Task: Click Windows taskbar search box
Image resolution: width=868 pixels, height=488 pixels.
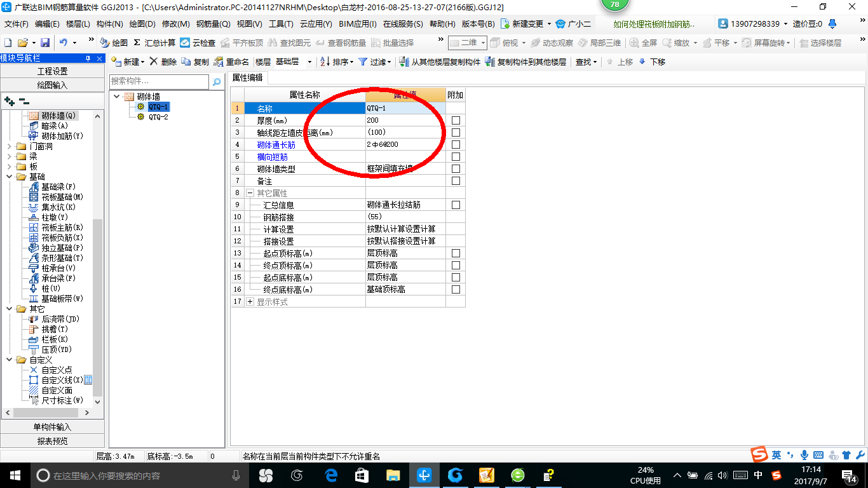Action: 140,475
